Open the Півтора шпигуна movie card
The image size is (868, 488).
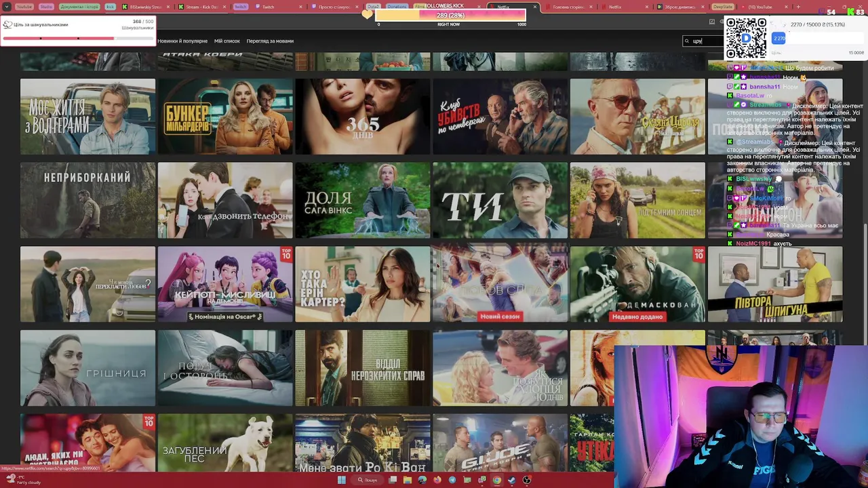tap(775, 284)
